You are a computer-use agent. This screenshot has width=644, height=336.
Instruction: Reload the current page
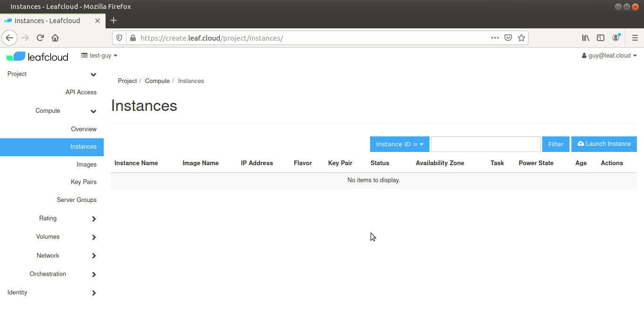(40, 38)
